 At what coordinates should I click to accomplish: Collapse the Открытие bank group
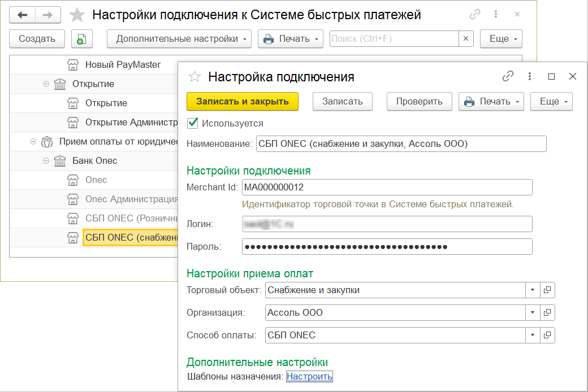click(x=46, y=84)
